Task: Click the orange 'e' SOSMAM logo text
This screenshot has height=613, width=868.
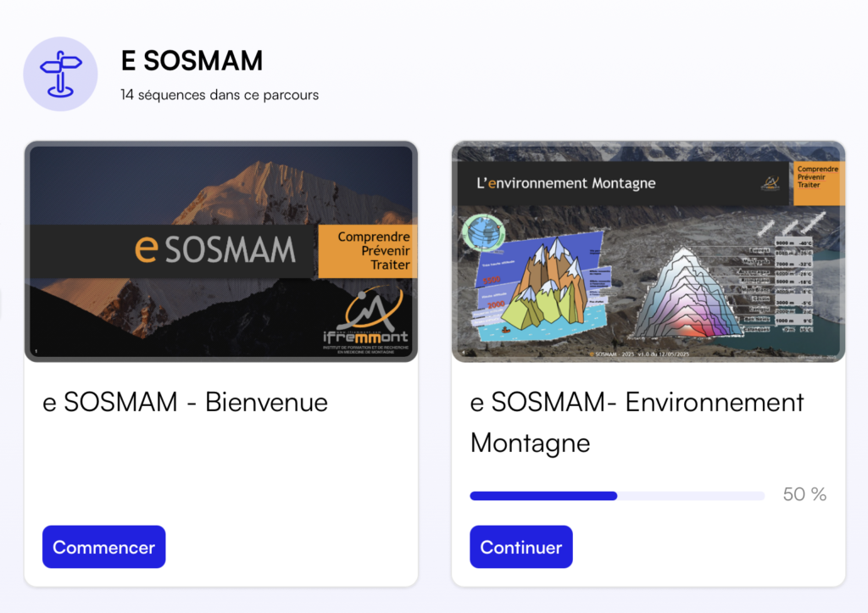Action: point(214,248)
